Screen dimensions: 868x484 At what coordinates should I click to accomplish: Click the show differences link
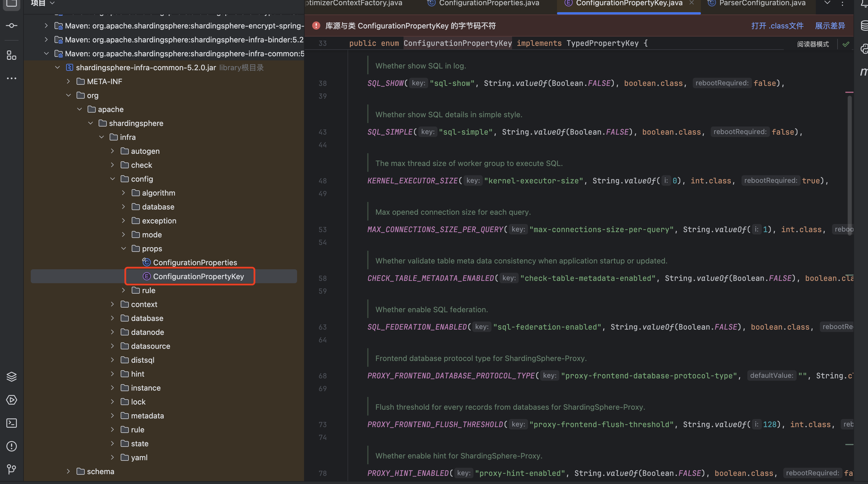830,26
